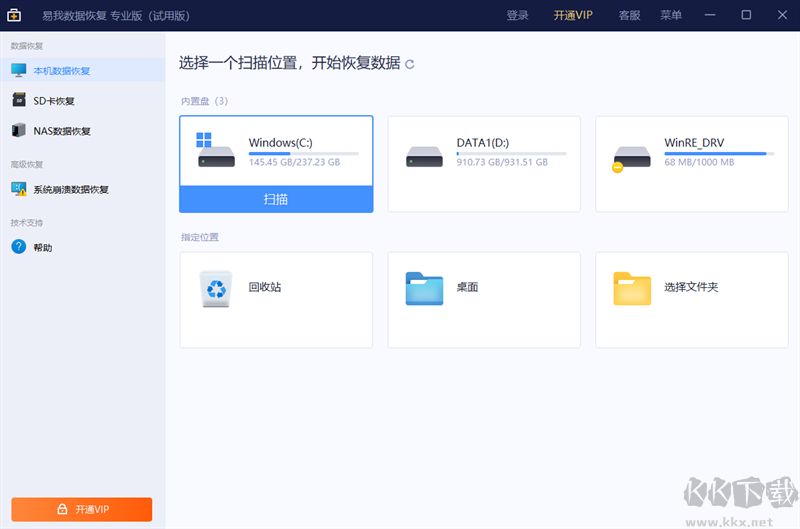
Task: Click the text 68 MB/1000 MB
Action: click(x=699, y=162)
